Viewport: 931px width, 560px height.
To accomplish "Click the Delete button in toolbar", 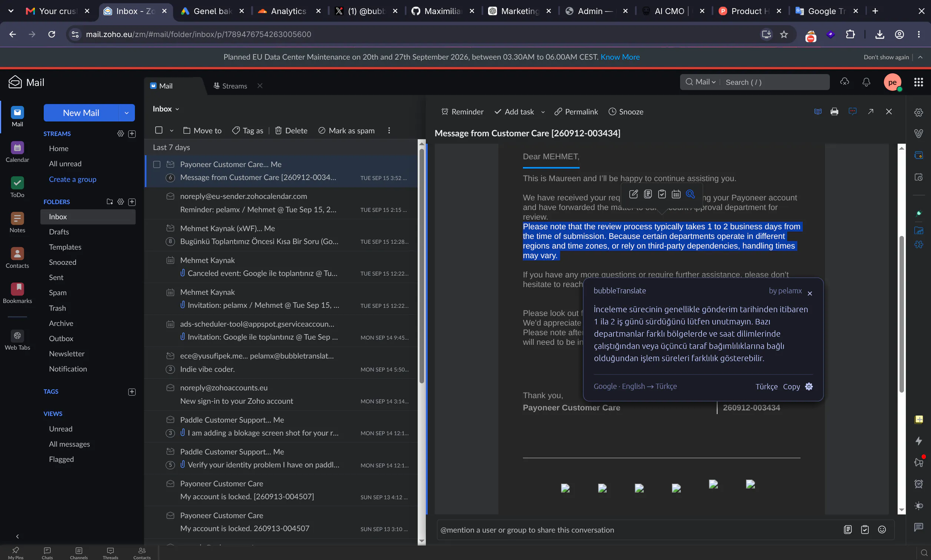I will tap(291, 131).
